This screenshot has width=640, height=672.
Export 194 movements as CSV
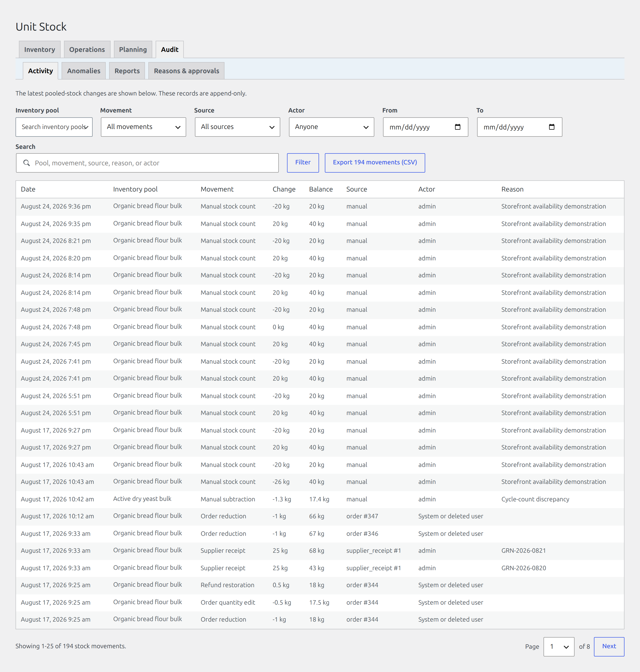click(x=375, y=163)
